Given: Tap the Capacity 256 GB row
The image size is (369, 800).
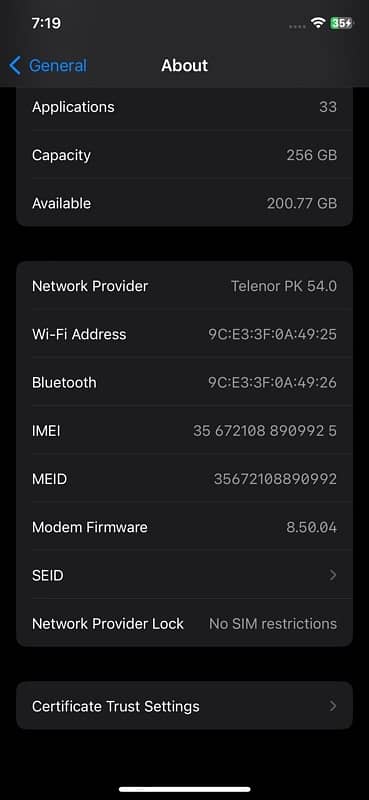Looking at the screenshot, I should tap(184, 155).
